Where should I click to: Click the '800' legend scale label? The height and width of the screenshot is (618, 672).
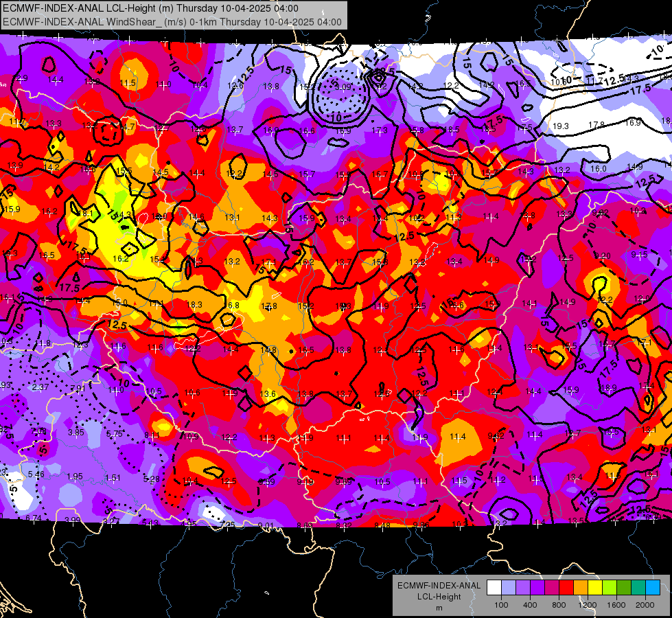559,605
